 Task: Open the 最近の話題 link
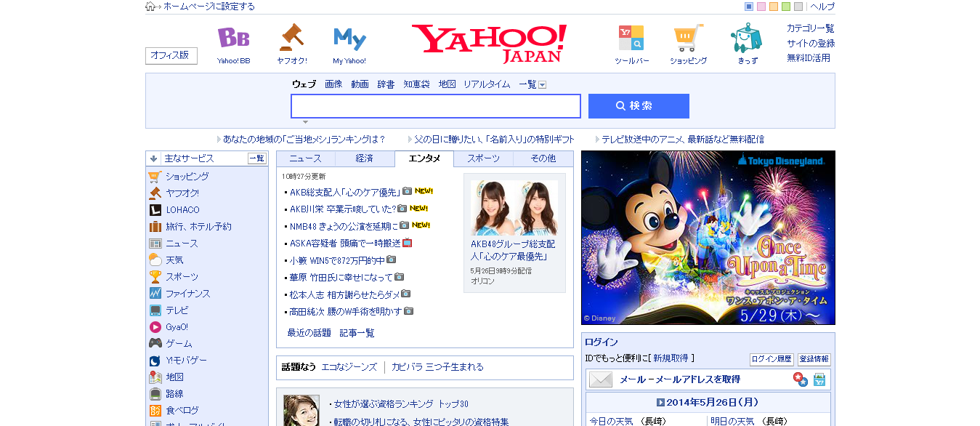pyautogui.click(x=309, y=333)
